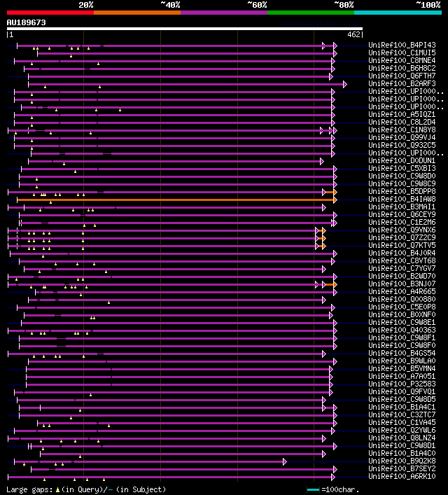Select the UniRef100_A6RK10 label
Screen dimensions: 448x495
(402, 476)
